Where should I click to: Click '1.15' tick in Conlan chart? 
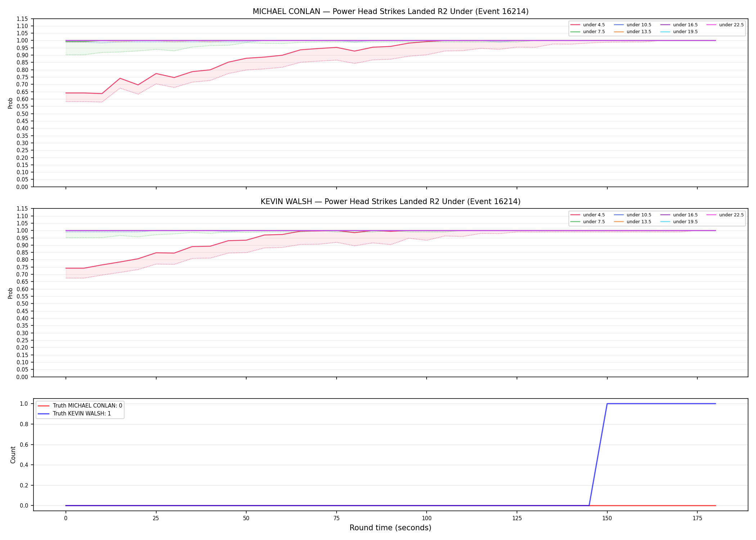click(23, 19)
